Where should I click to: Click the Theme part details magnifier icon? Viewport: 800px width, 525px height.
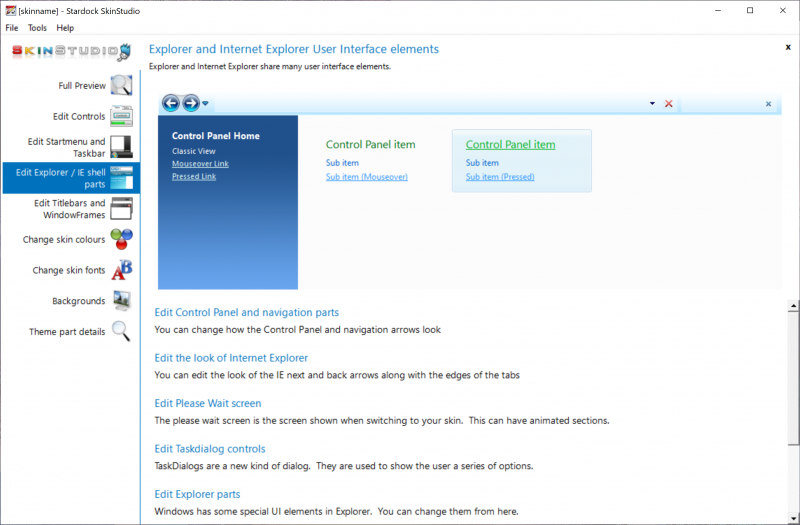pyautogui.click(x=121, y=331)
